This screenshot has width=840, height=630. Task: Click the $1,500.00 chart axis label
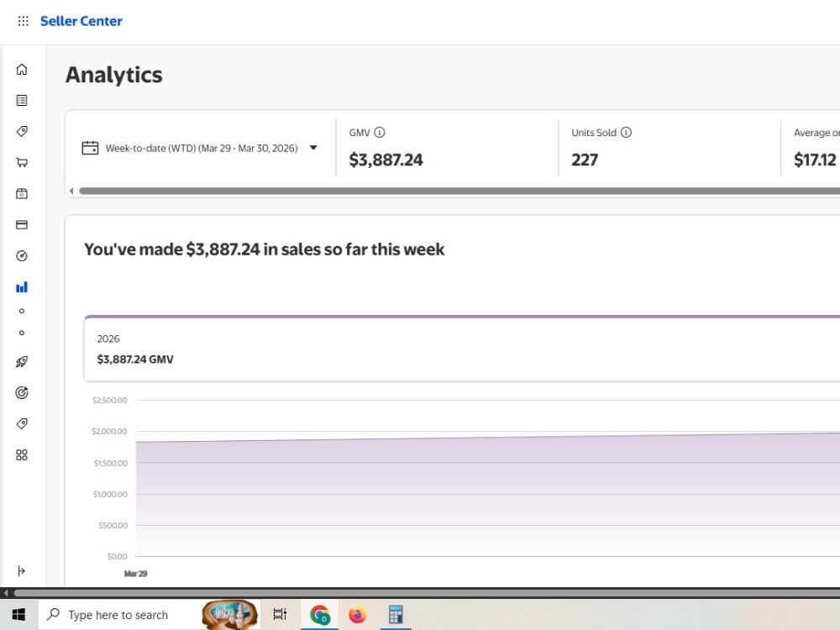pos(110,463)
